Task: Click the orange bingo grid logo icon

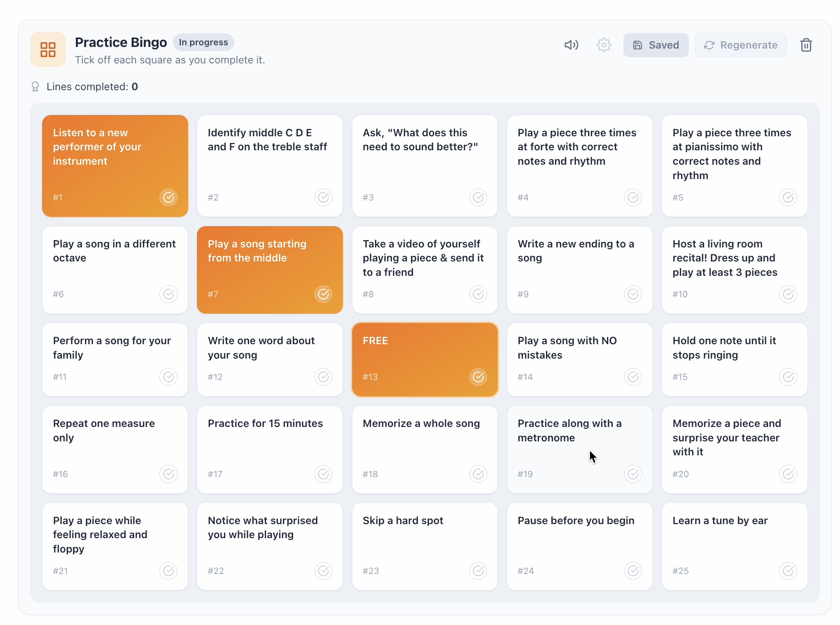Action: pos(48,49)
